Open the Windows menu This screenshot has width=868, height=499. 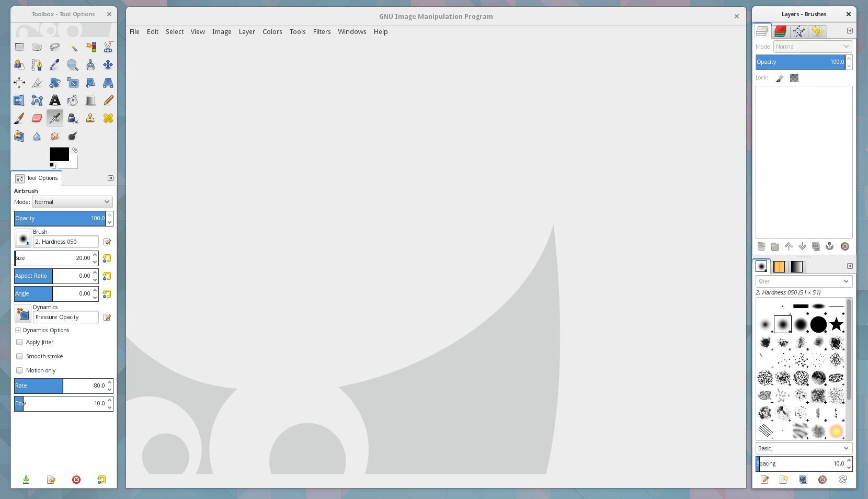[x=352, y=32]
